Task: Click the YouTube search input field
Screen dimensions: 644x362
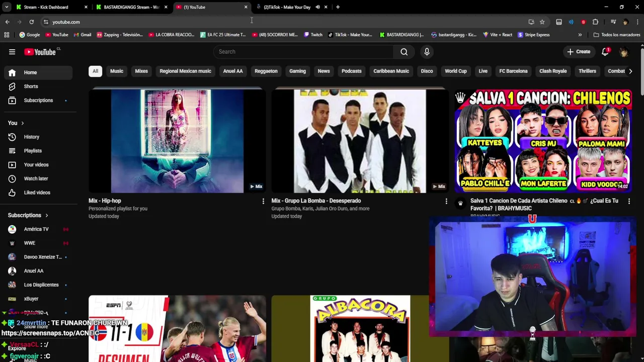Action: click(x=303, y=52)
